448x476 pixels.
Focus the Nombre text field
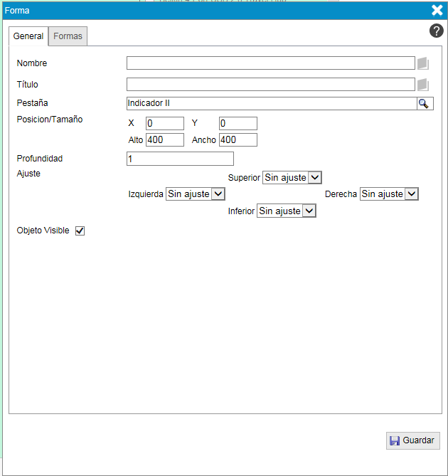pyautogui.click(x=270, y=63)
